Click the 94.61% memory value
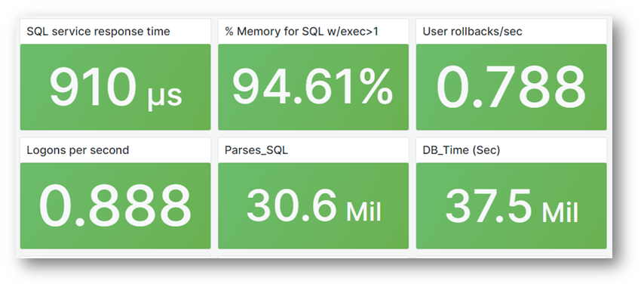Viewport: 644px width, 290px height. click(x=312, y=87)
